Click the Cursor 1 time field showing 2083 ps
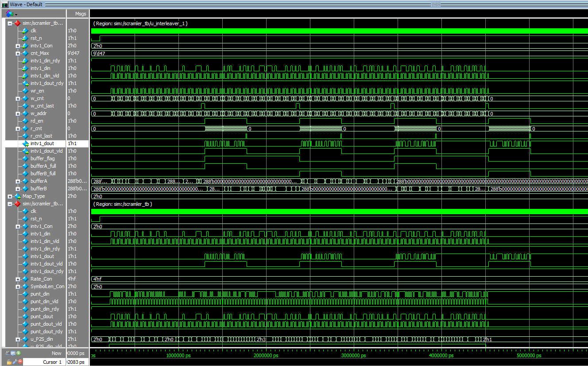This screenshot has width=588, height=366. (76, 362)
